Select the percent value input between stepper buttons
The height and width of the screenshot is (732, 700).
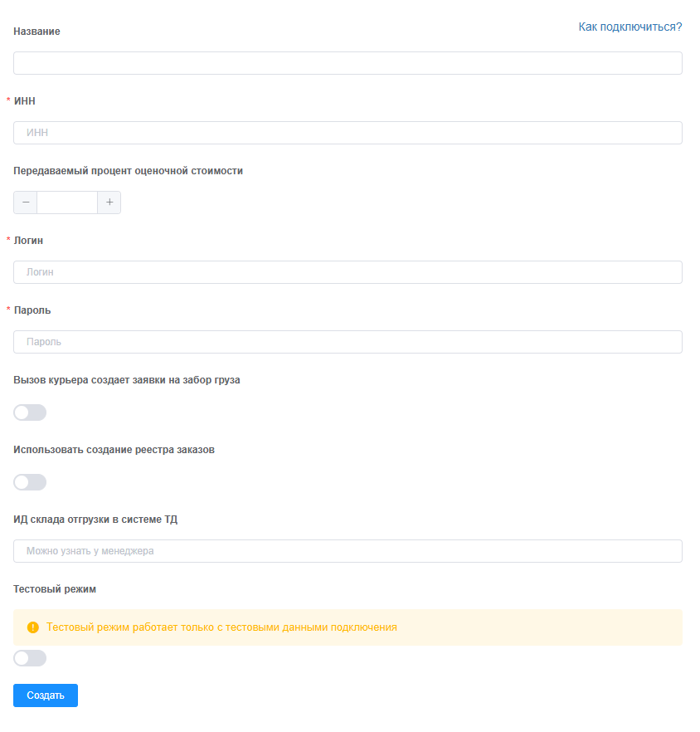pyautogui.click(x=67, y=203)
